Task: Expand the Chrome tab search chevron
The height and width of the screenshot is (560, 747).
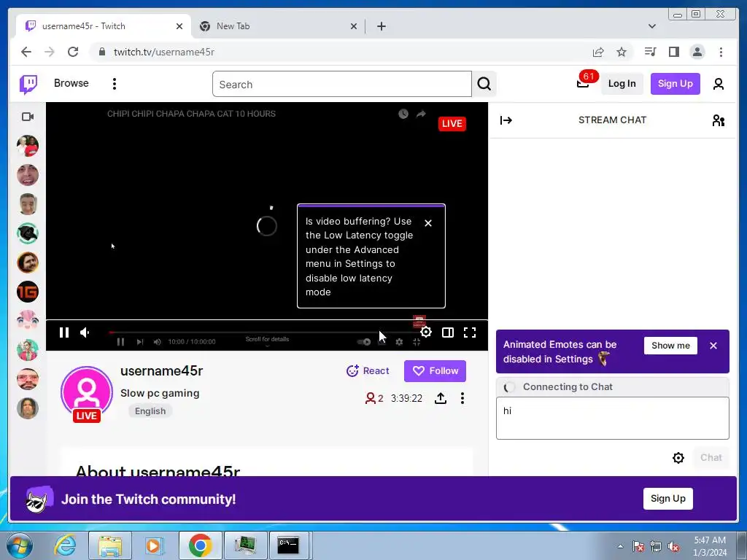Action: [652, 26]
